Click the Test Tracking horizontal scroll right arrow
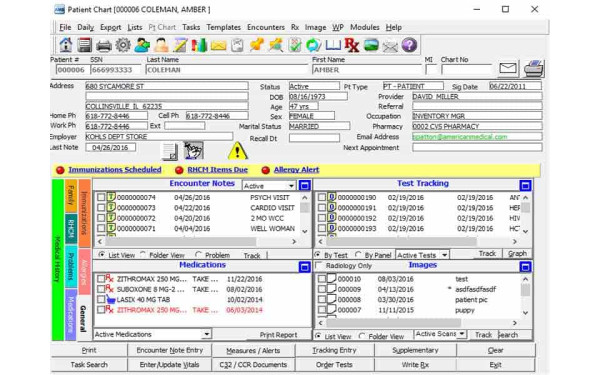Screen dimensions: 600x375 coord(515,241)
